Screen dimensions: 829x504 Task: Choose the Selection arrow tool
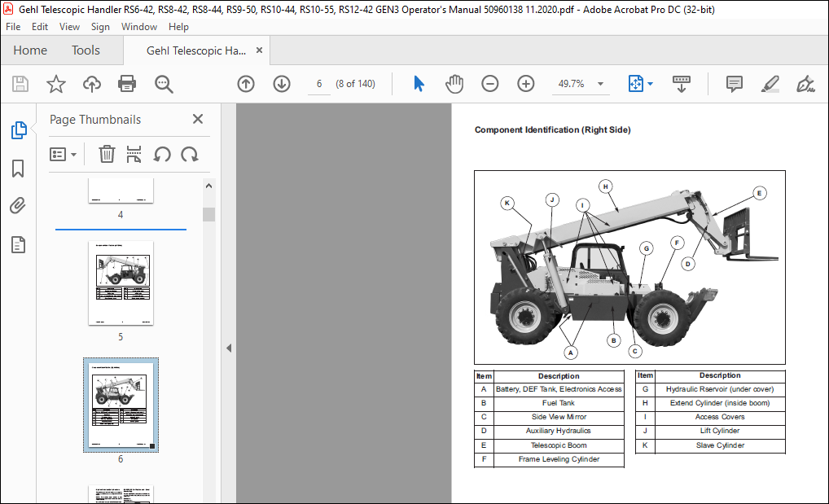point(419,84)
